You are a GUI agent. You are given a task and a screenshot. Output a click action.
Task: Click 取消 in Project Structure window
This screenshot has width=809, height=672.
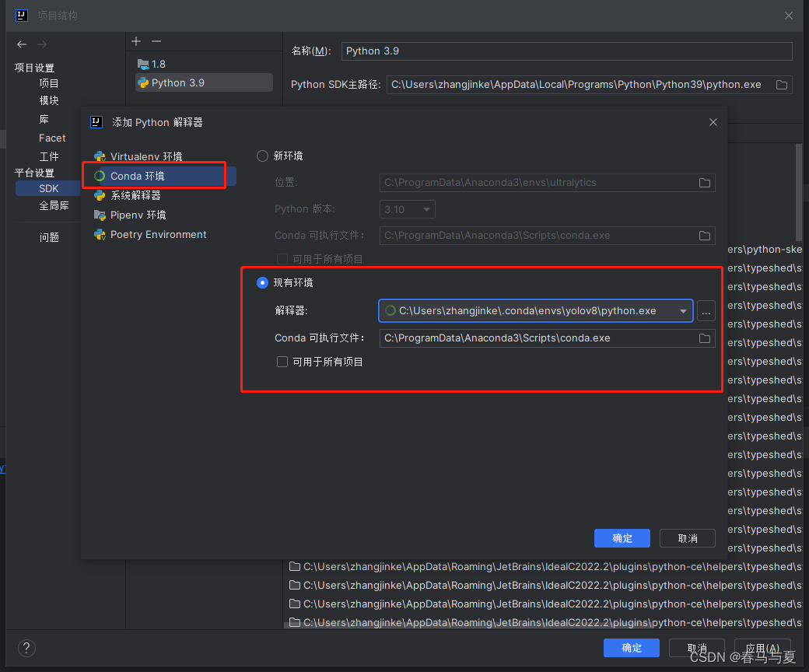click(696, 648)
